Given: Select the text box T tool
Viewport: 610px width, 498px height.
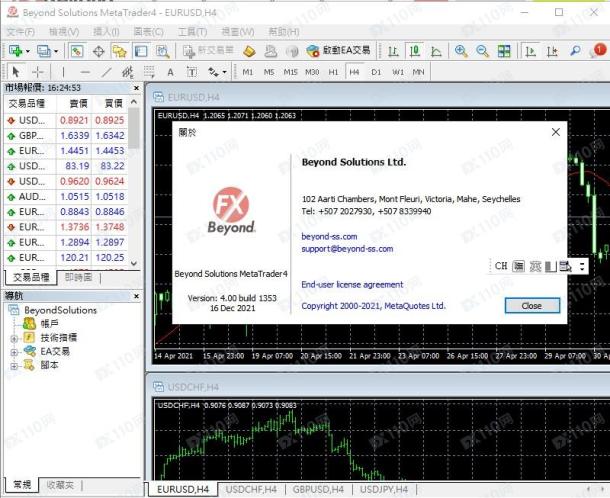Looking at the screenshot, I should [191, 72].
